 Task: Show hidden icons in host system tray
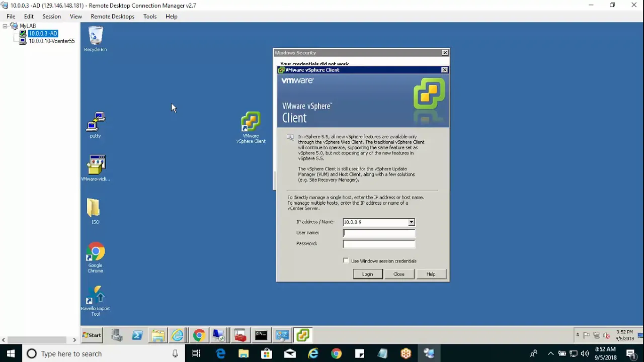(x=550, y=353)
